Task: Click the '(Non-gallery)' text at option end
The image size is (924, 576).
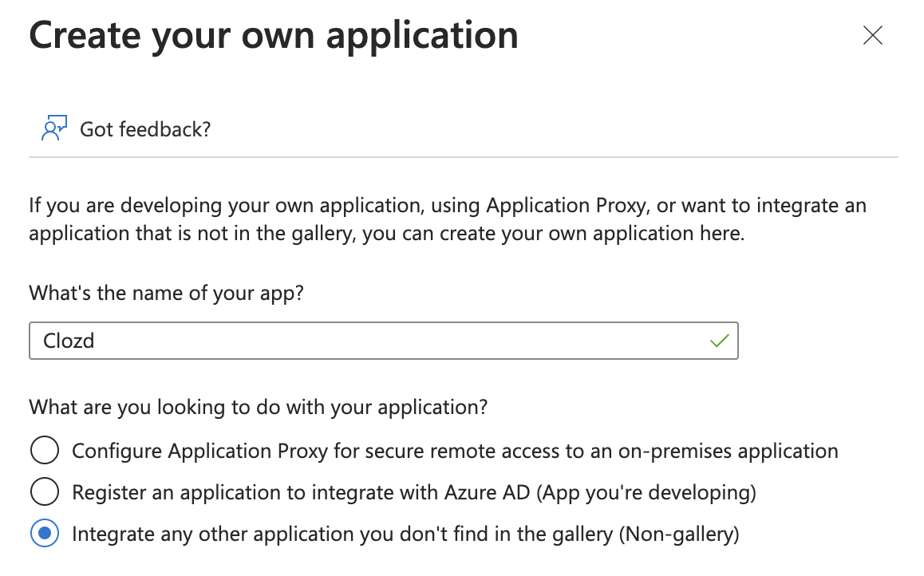Action: 679,534
